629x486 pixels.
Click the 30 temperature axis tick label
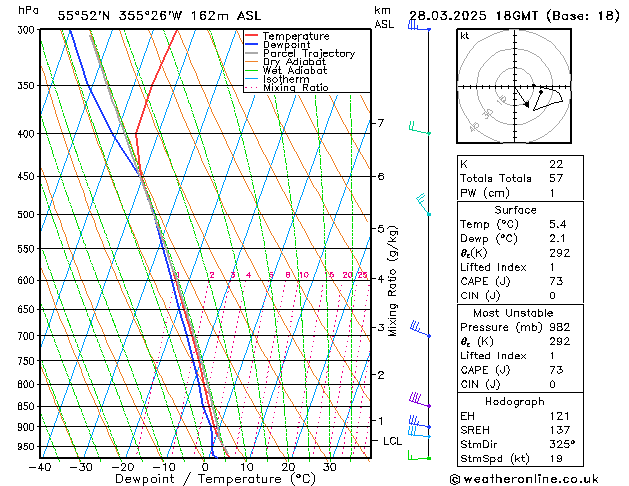click(x=329, y=467)
